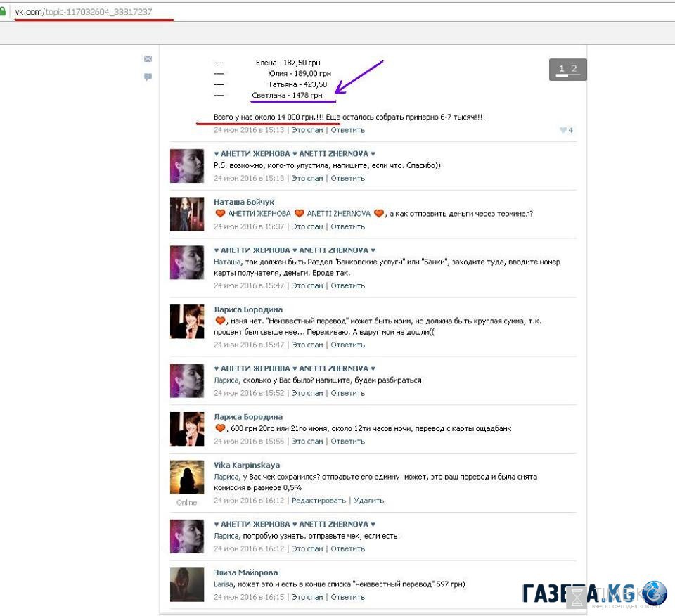Viewport: 675px width, 616px height.
Task: Reply to the comment posted at 16:15
Action: tap(347, 597)
